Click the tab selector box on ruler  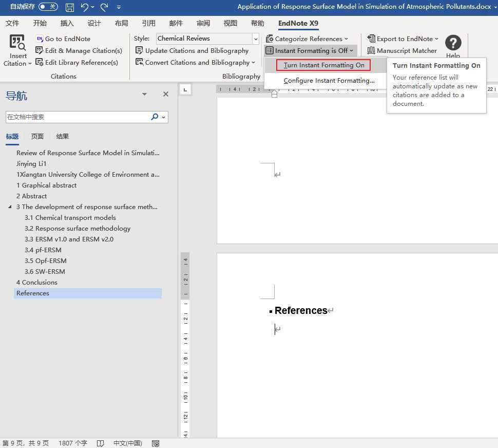185,89
